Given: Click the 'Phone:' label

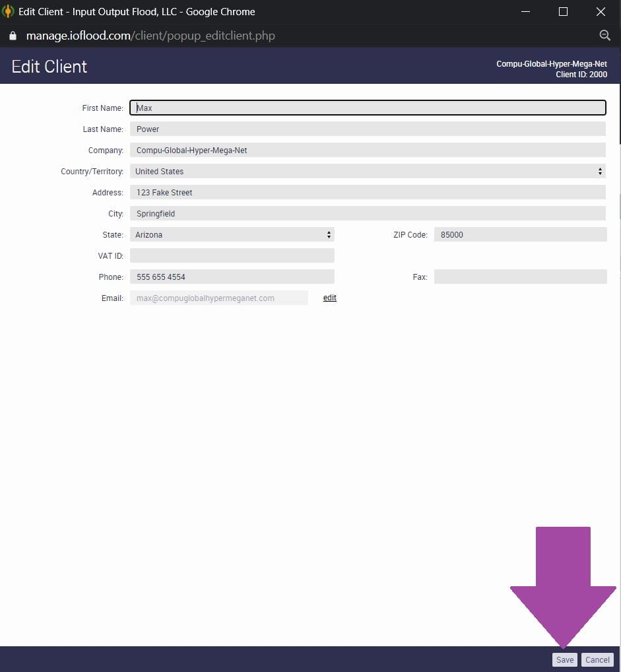Looking at the screenshot, I should coord(111,277).
